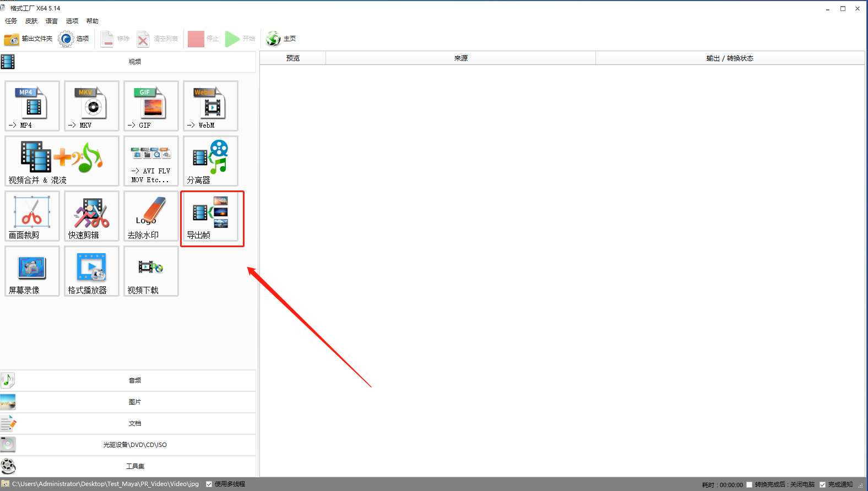Open the 皮肤 skin menu

coord(31,21)
